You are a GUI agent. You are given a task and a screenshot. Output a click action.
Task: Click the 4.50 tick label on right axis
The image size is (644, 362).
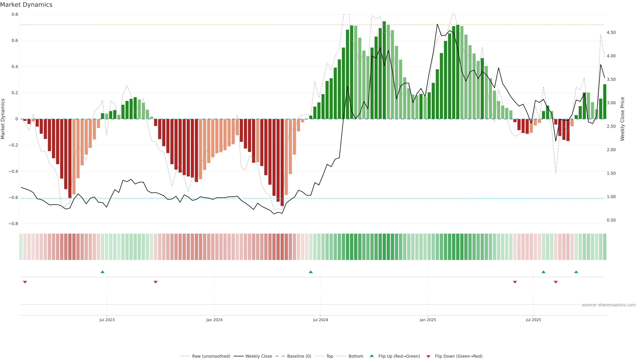pyautogui.click(x=611, y=33)
